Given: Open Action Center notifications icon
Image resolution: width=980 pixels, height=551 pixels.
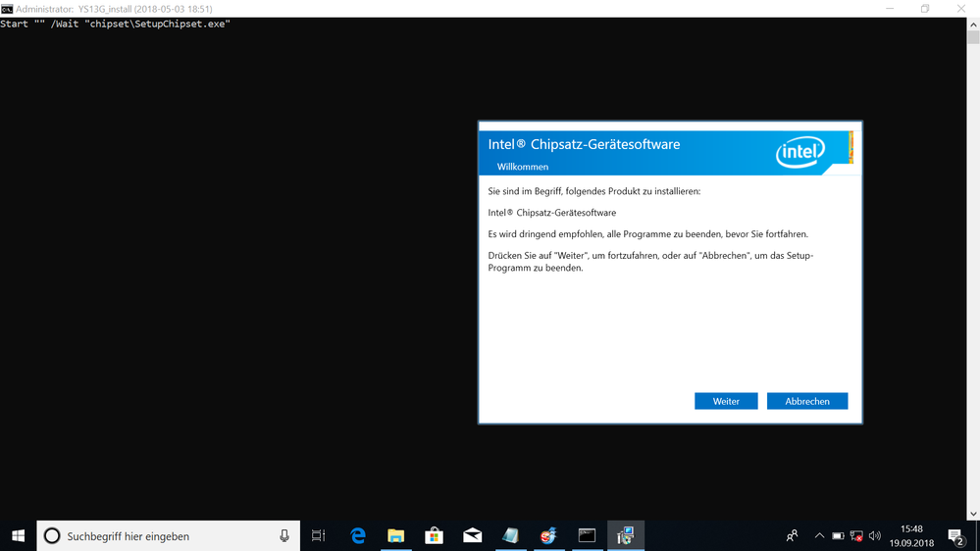Looking at the screenshot, I should pyautogui.click(x=955, y=536).
